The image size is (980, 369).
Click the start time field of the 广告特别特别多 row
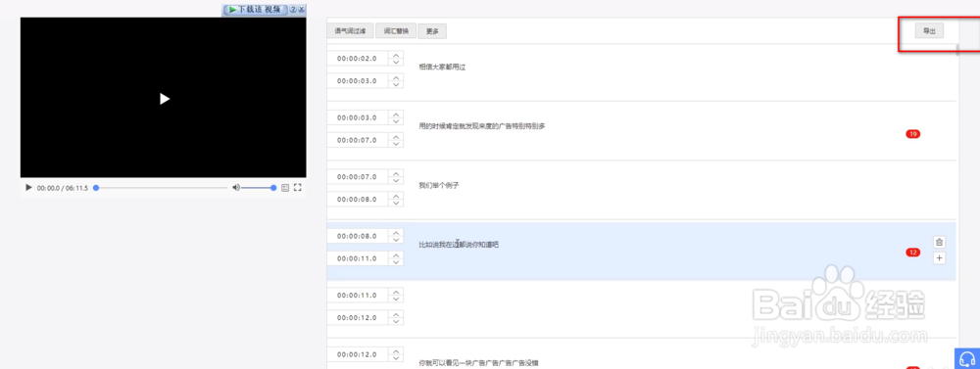point(358,118)
